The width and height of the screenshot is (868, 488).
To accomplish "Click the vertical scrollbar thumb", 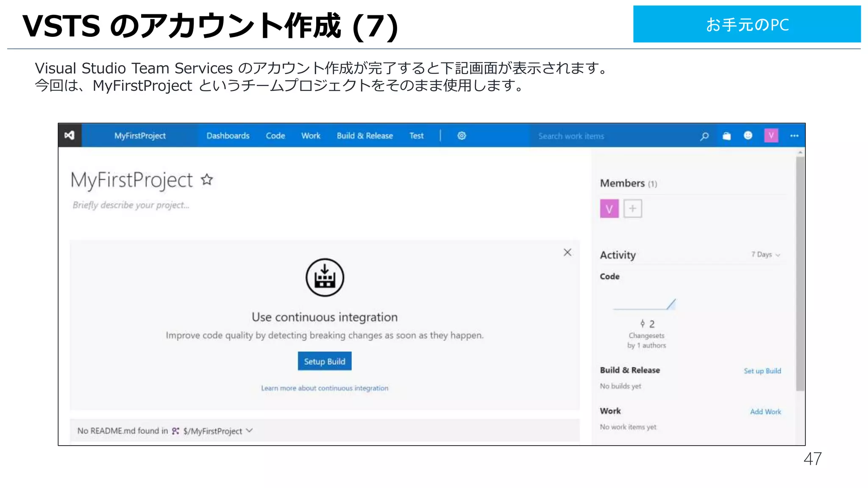I will (x=800, y=274).
